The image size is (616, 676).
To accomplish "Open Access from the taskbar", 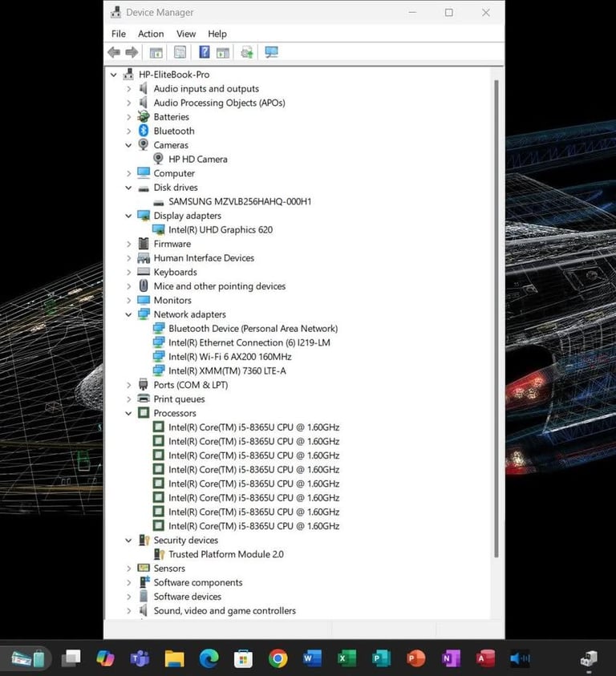I will 485,658.
